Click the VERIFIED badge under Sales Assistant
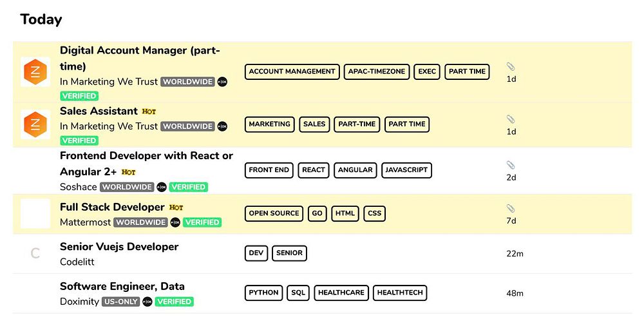The height and width of the screenshot is (319, 644). point(79,140)
